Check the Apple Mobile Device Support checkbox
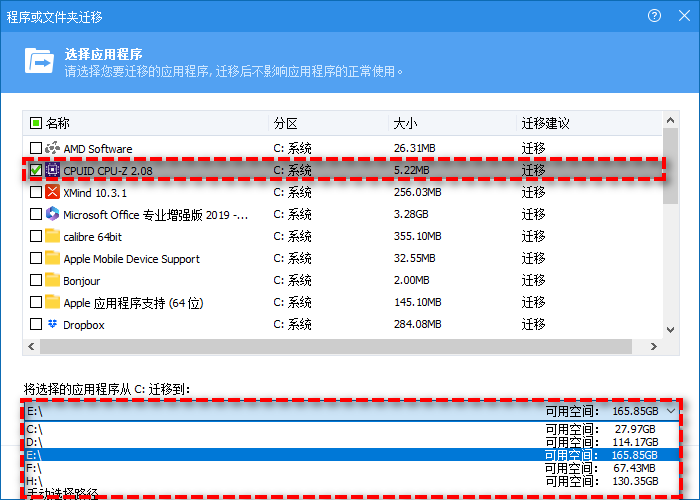Viewport: 700px width, 500px height. pos(36,258)
